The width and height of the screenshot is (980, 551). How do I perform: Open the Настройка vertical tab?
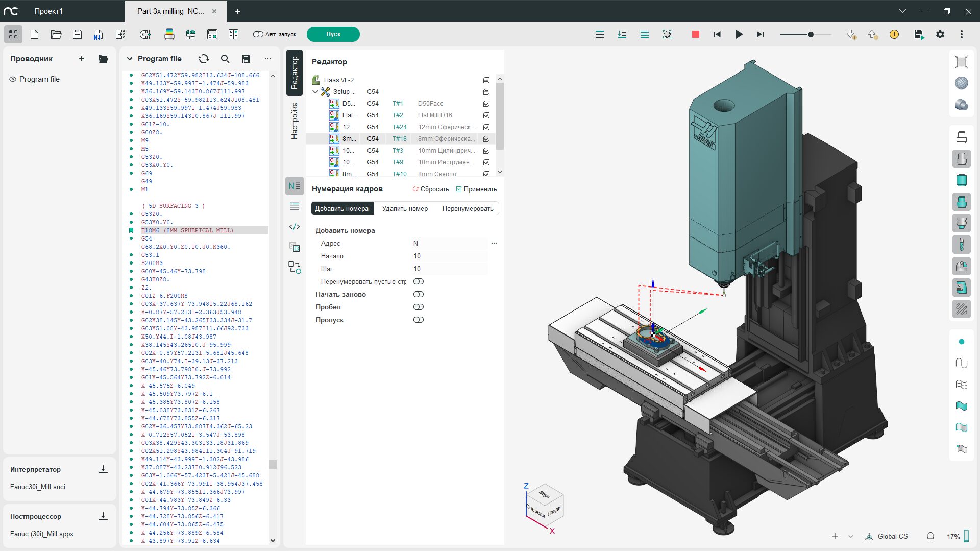click(x=295, y=121)
